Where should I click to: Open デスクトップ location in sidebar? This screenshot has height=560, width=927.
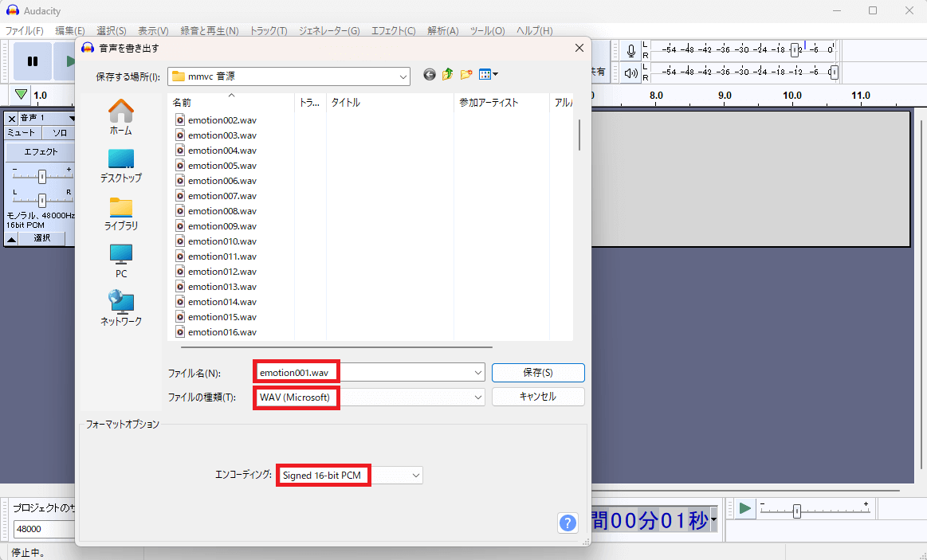click(x=120, y=165)
